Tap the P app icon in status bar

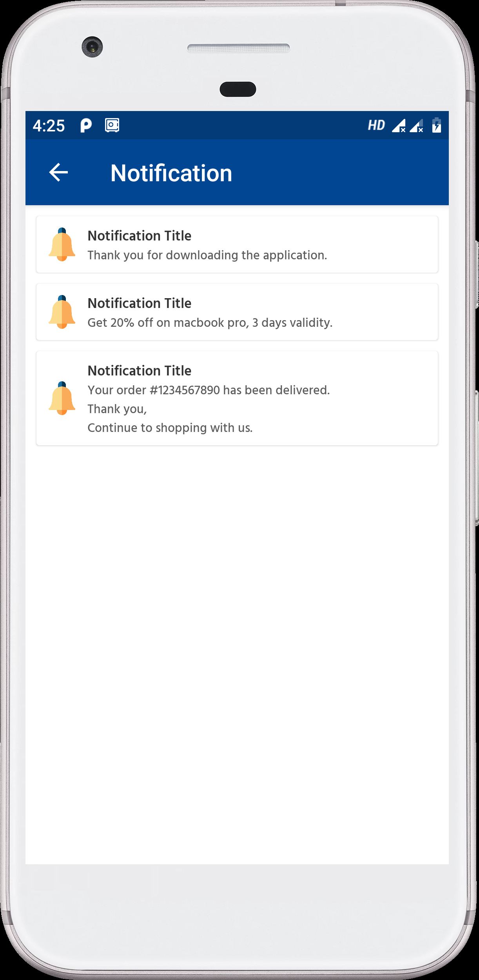[86, 126]
